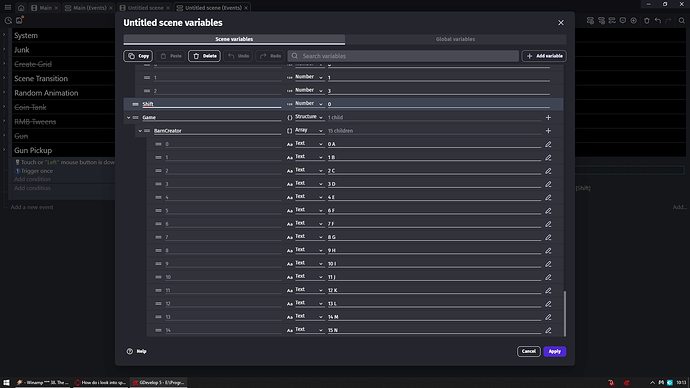Open the Number type dropdown for Shift

click(309, 104)
